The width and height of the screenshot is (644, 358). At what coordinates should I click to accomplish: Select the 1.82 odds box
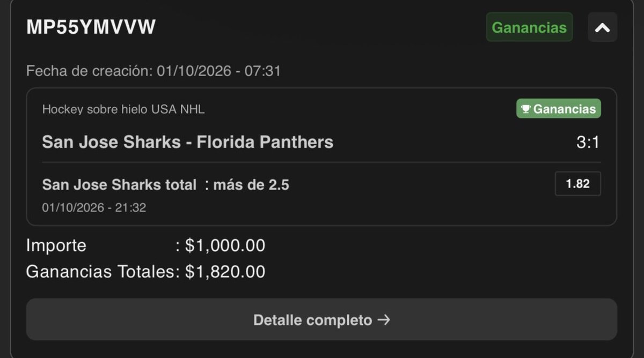click(577, 184)
